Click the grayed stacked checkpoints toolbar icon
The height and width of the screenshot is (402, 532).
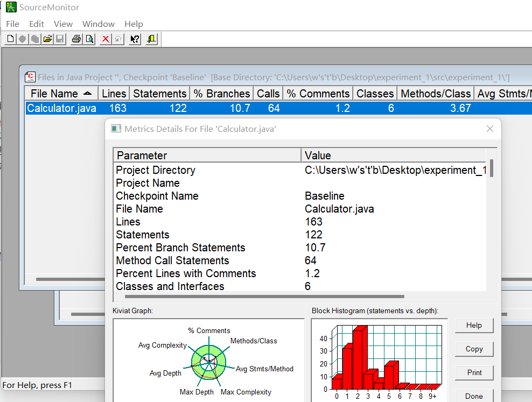35,39
